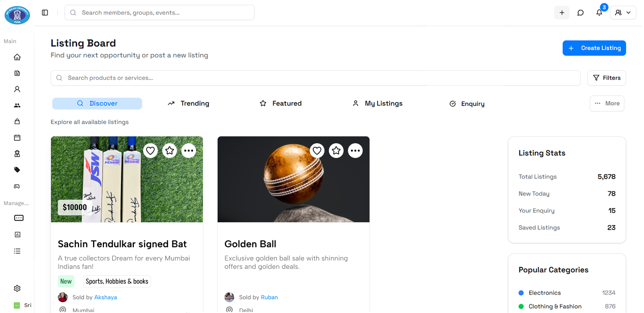Click the Create Listing button

(594, 48)
